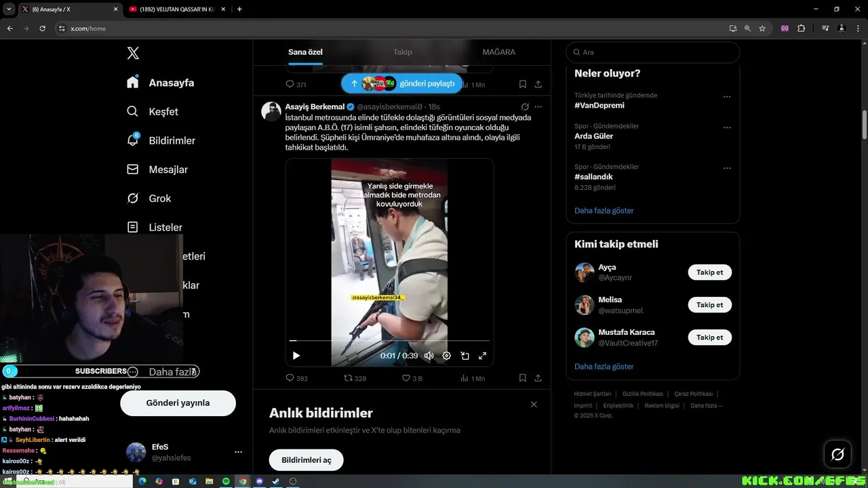Click the Gönderi yayınla button

pos(178,403)
